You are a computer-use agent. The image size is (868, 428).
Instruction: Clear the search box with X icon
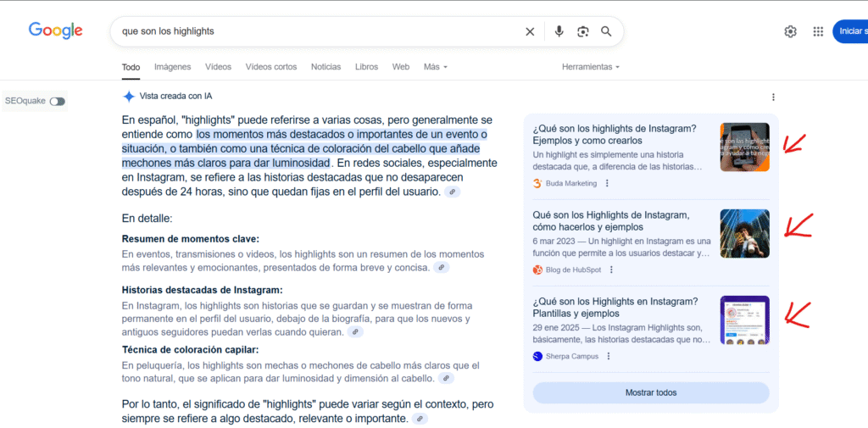[x=530, y=31]
